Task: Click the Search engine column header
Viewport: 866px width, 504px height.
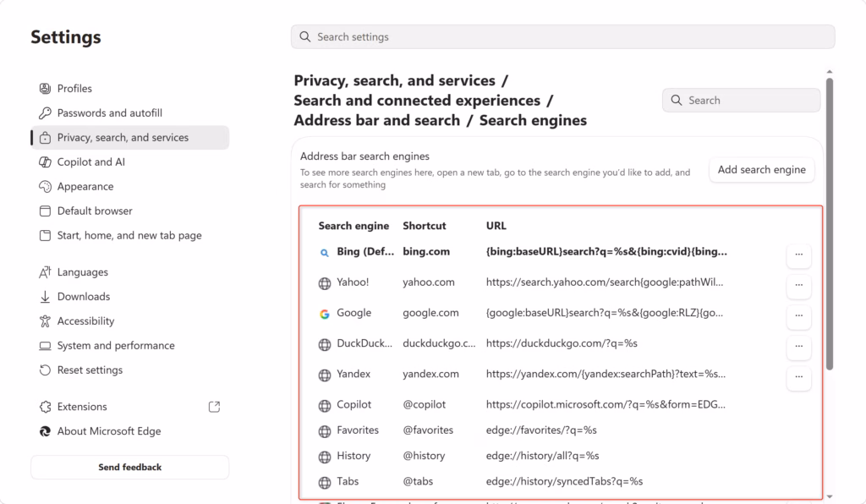Action: 354,226
